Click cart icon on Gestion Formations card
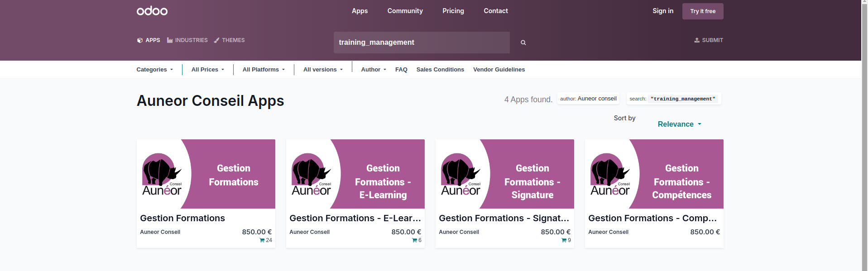The image size is (868, 271). pyautogui.click(x=262, y=240)
